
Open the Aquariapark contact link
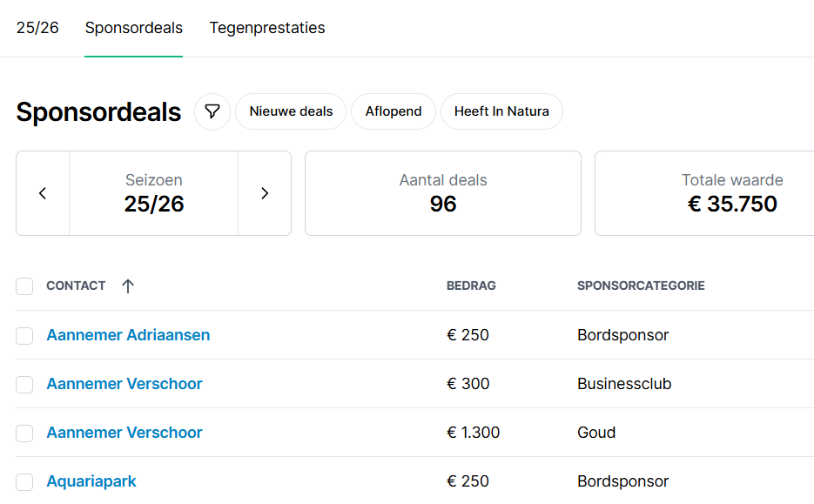pos(91,481)
